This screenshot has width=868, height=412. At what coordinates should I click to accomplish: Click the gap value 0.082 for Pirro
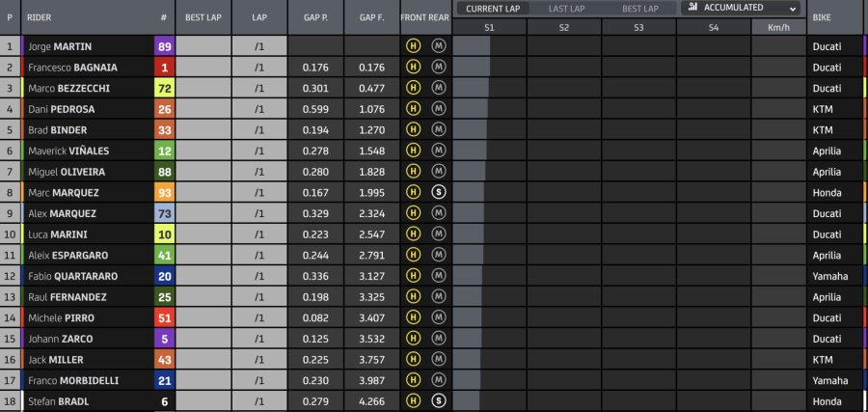(315, 317)
